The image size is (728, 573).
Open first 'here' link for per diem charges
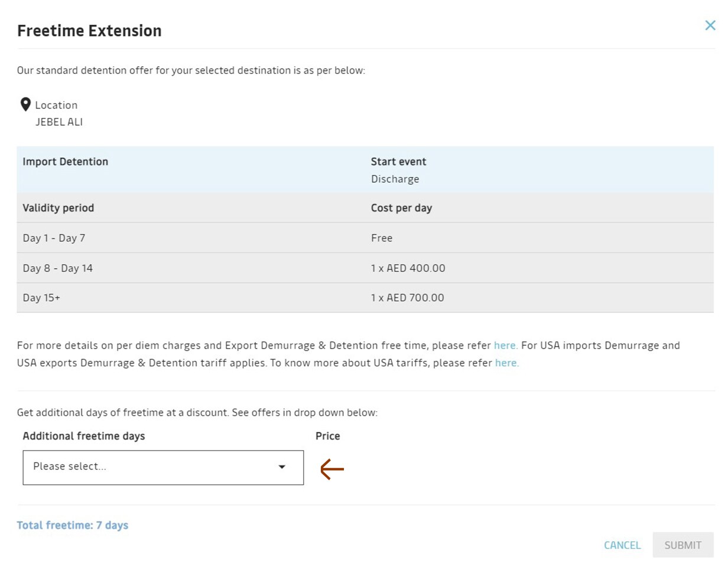point(505,346)
